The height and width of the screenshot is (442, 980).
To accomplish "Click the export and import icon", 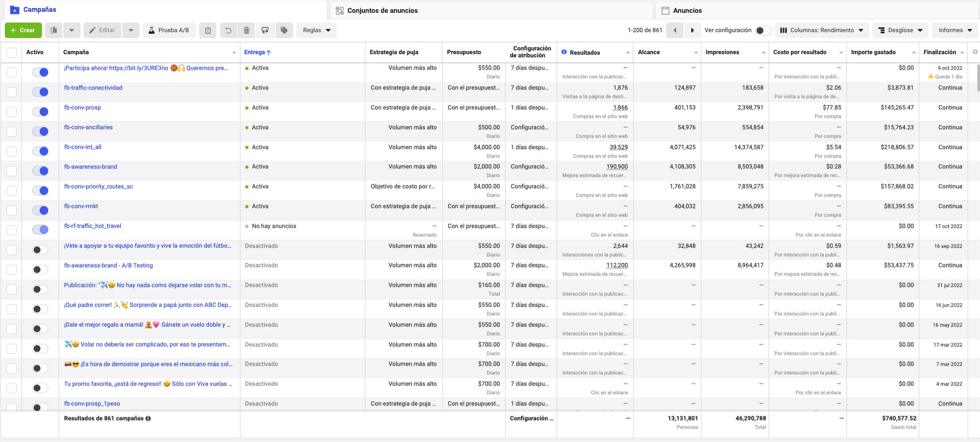I will tap(265, 31).
